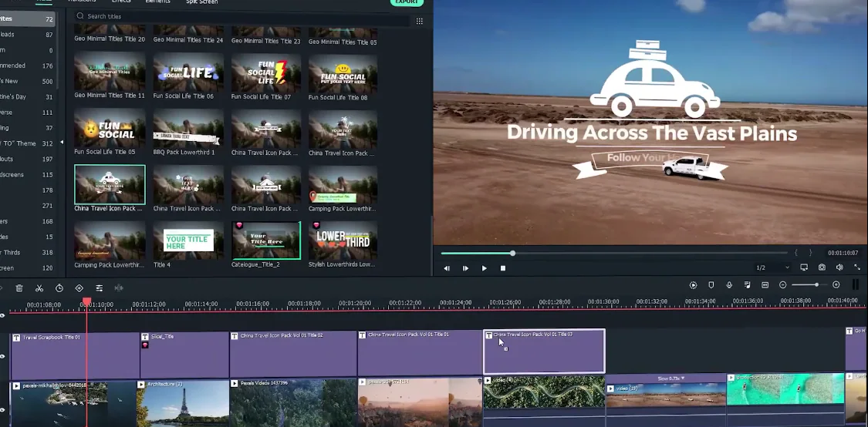
Task: Click the scissors split tool
Action: tap(39, 288)
